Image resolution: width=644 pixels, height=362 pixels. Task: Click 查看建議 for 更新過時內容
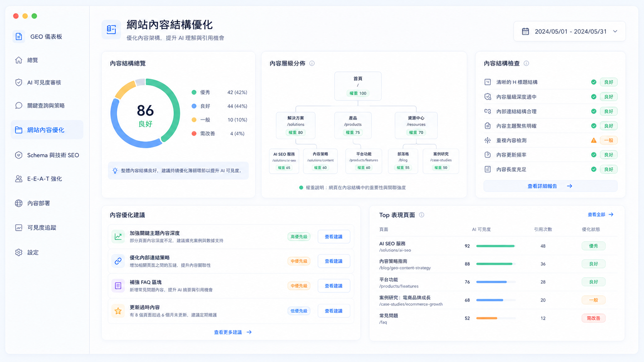coord(334,311)
